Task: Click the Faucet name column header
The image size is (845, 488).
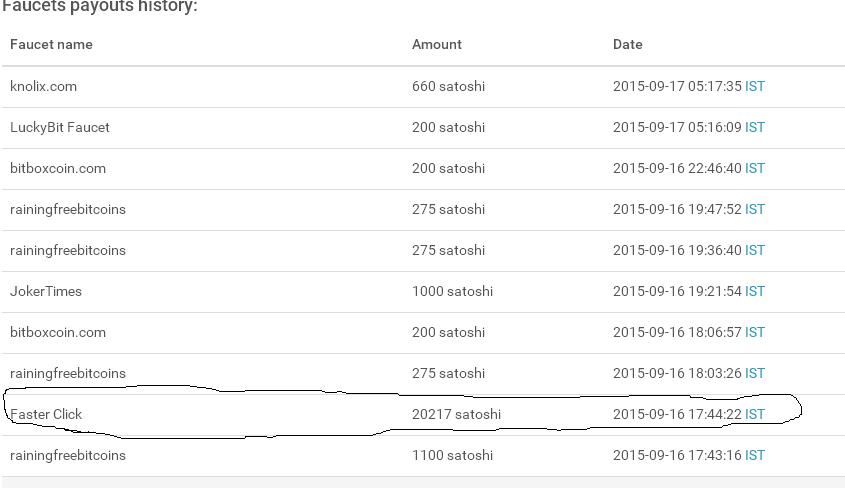Action: click(x=51, y=44)
